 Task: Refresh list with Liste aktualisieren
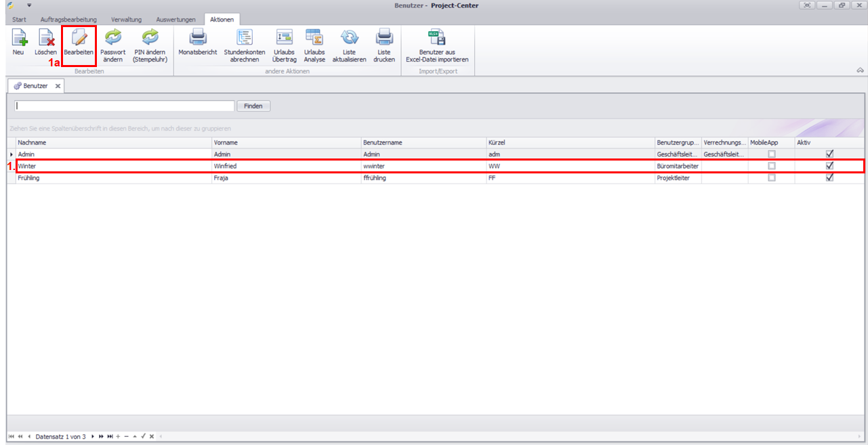click(349, 43)
